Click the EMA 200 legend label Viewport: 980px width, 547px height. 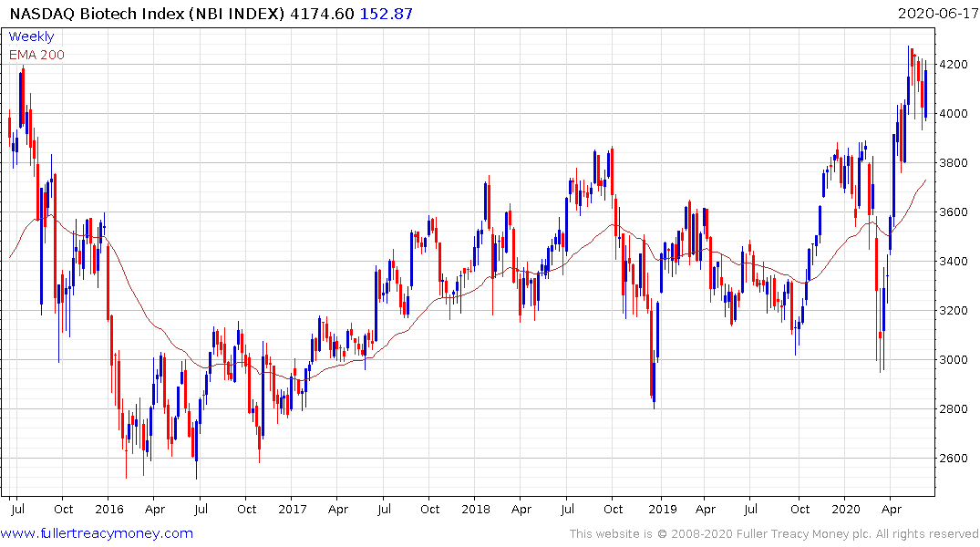[x=36, y=55]
